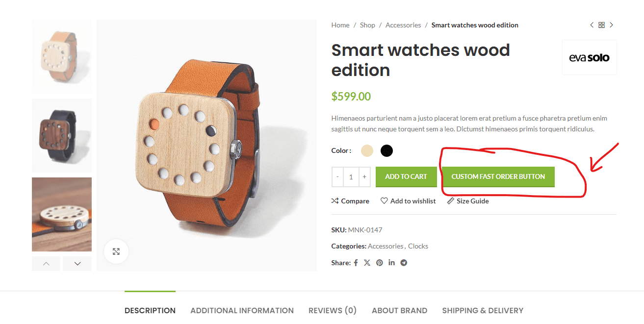
Task: Click the product grid view icon
Action: coord(601,25)
